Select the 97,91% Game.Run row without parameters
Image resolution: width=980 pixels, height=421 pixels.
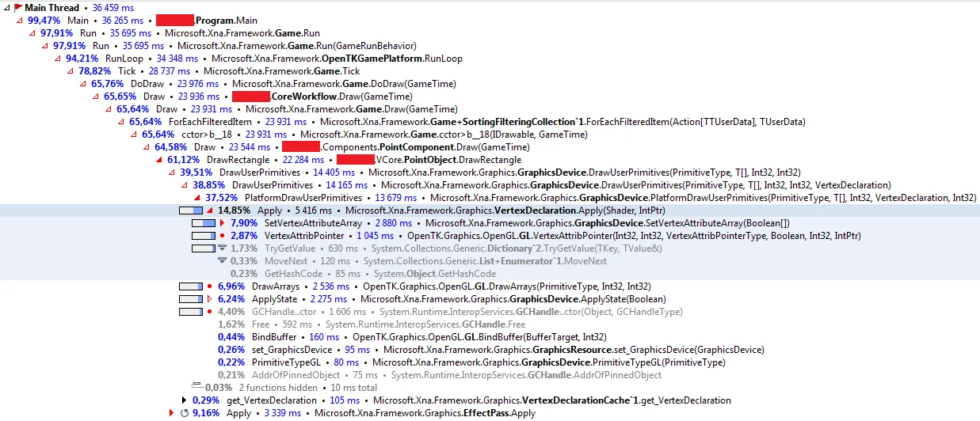point(490,33)
